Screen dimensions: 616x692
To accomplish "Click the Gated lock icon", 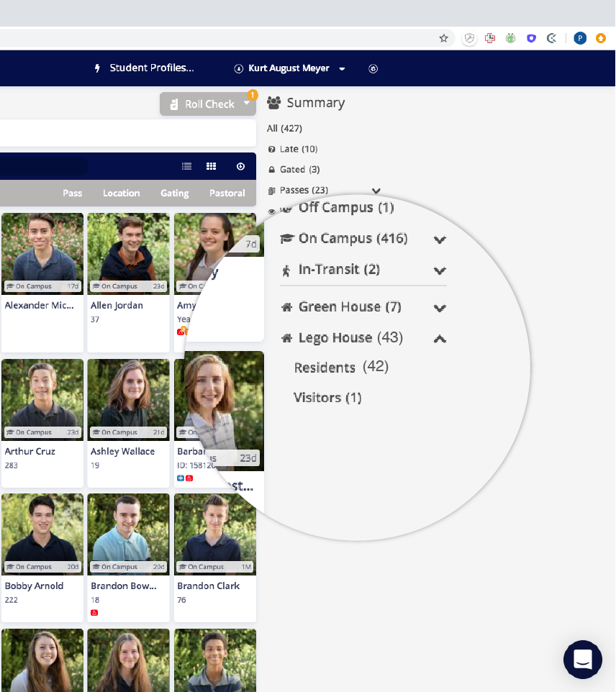I will coord(271,170).
